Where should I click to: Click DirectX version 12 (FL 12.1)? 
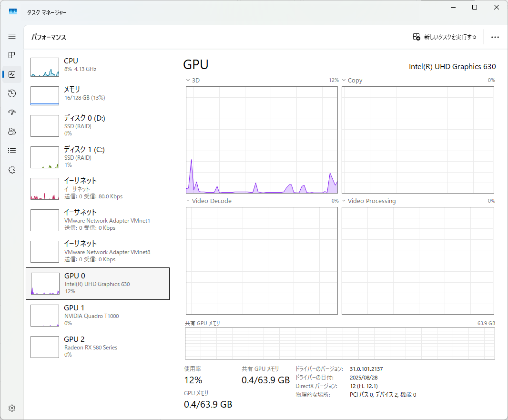(364, 386)
